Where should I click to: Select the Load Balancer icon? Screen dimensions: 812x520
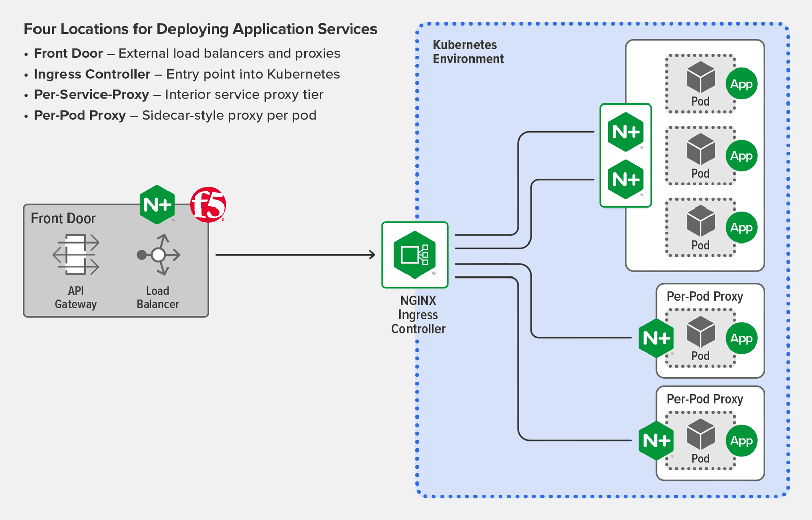point(158,255)
